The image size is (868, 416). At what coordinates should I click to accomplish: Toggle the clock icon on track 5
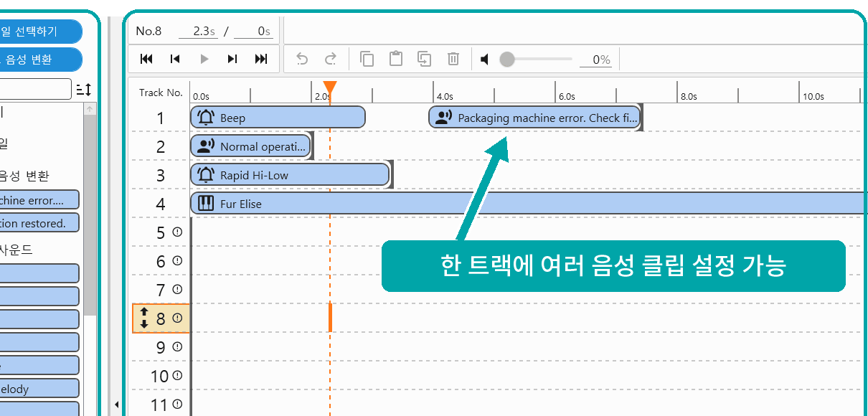point(177,232)
